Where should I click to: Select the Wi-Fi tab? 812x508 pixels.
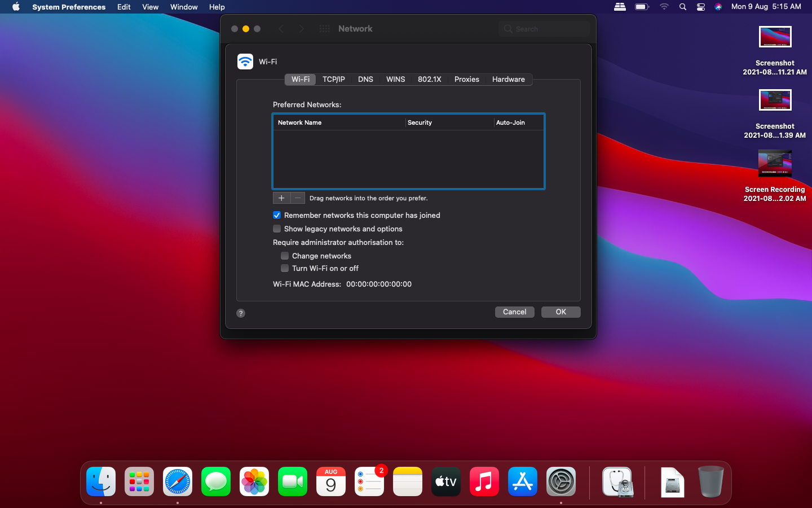click(301, 80)
